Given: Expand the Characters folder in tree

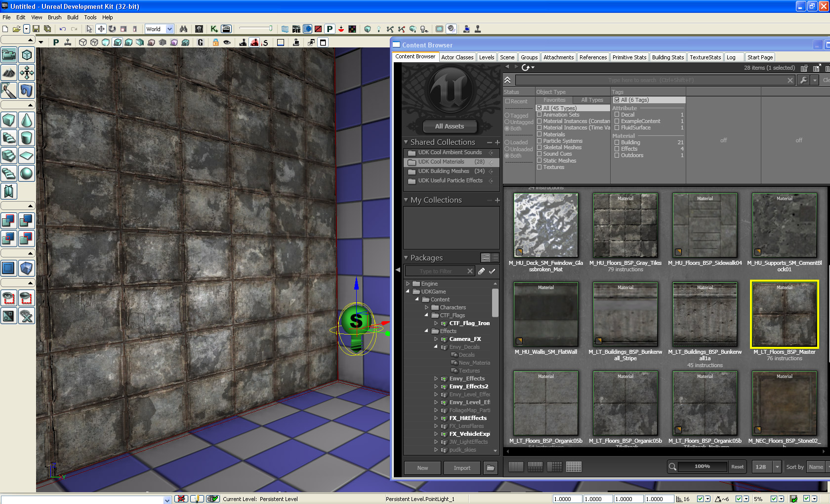Looking at the screenshot, I should click(427, 307).
